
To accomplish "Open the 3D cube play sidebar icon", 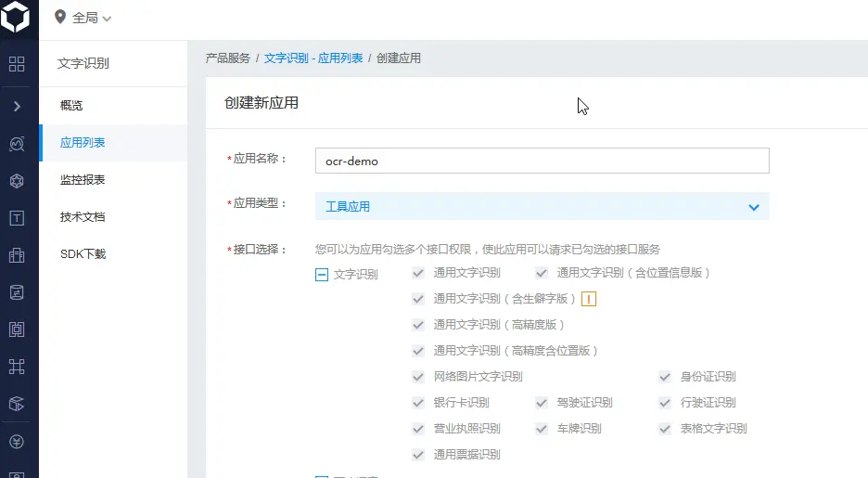I will point(17,404).
